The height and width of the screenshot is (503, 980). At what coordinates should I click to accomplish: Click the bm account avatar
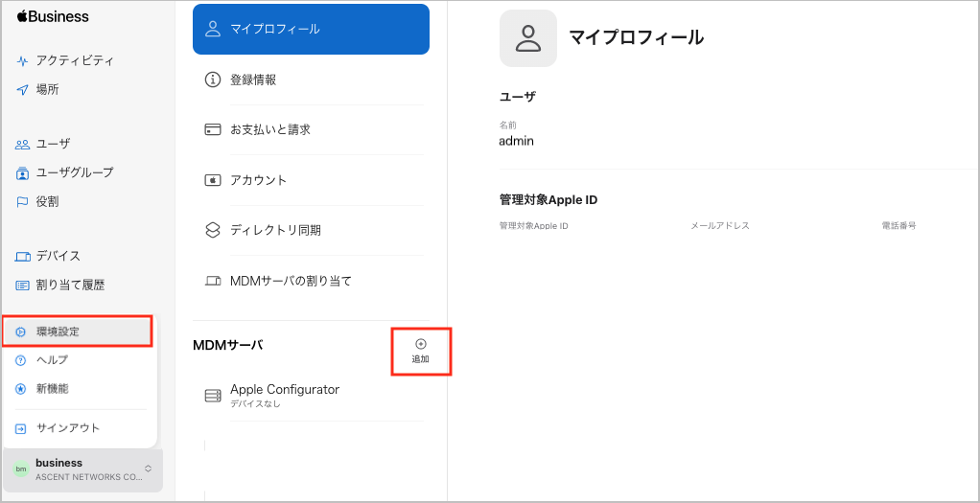pos(21,469)
